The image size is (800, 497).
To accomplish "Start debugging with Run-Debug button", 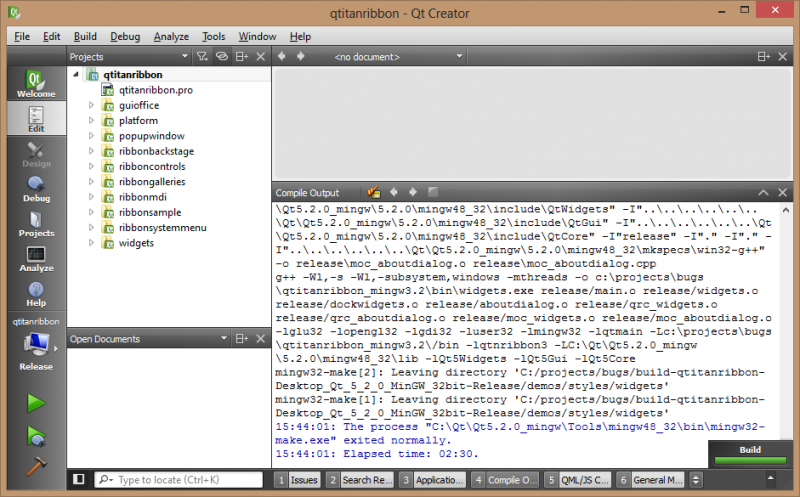I will [x=36, y=436].
